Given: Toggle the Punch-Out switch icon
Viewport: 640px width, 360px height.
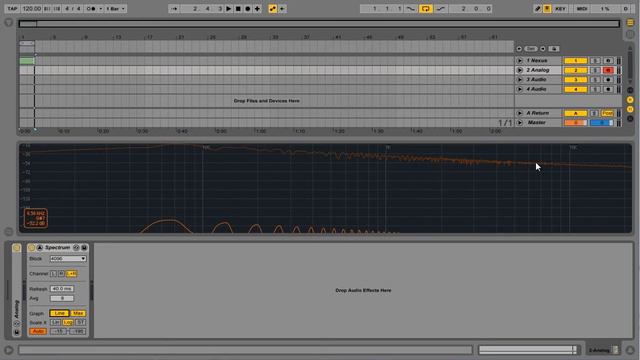Looking at the screenshot, I should pos(440,9).
